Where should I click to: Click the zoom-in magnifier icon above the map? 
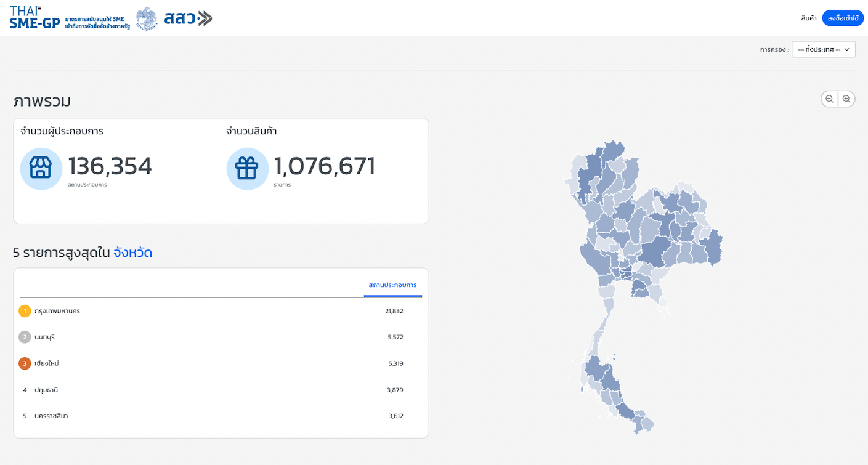846,99
